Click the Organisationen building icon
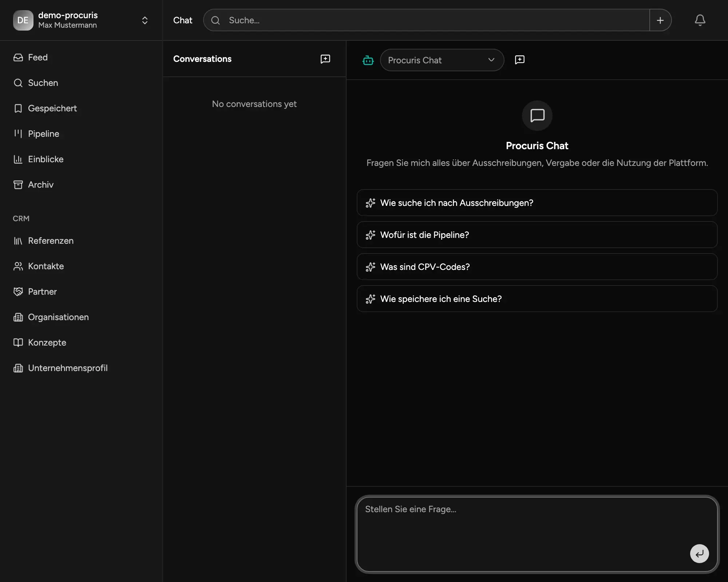The height and width of the screenshot is (582, 728). pyautogui.click(x=18, y=317)
